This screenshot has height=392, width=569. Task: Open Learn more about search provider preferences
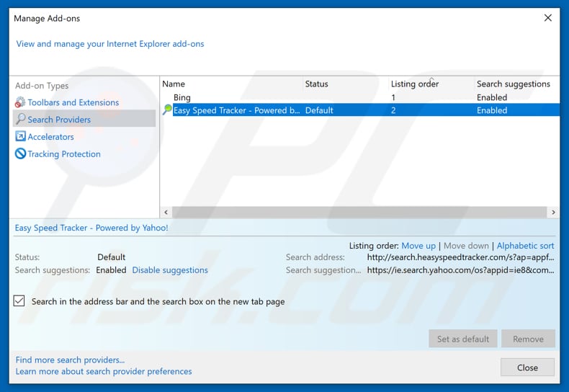104,371
